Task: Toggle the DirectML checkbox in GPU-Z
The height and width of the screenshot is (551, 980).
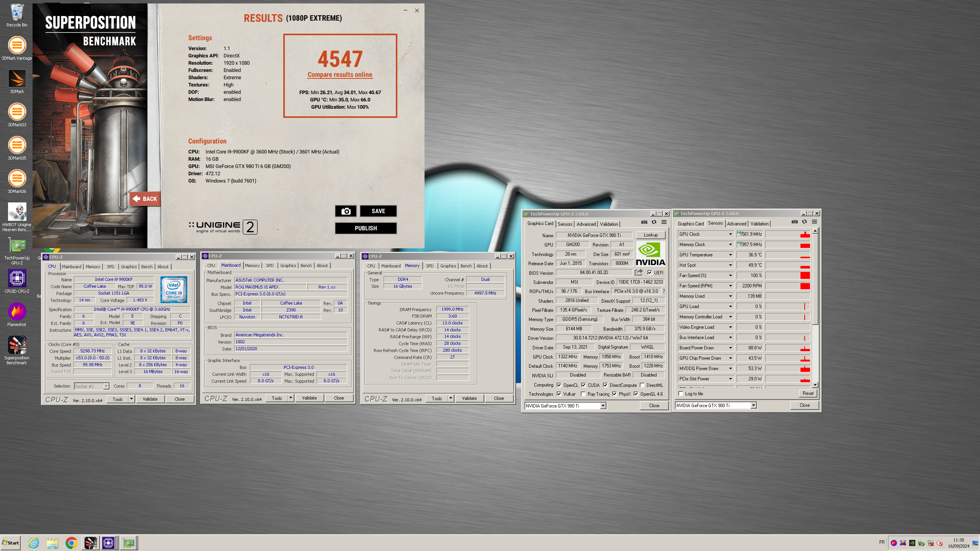Action: pos(642,385)
